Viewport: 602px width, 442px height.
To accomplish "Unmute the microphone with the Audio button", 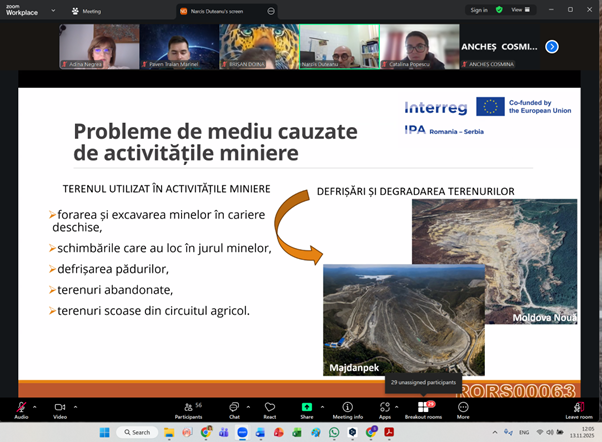I will click(21, 408).
